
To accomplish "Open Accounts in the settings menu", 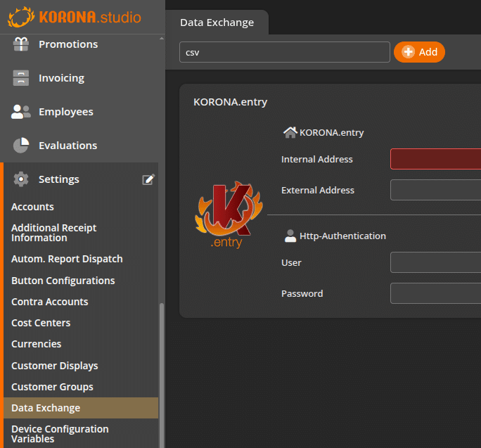I will click(32, 207).
